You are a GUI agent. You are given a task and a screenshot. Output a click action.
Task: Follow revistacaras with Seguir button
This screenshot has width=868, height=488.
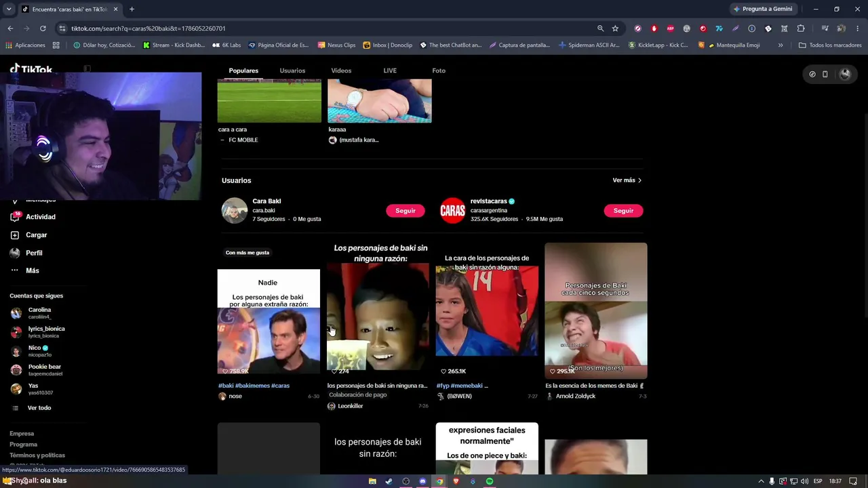point(623,211)
